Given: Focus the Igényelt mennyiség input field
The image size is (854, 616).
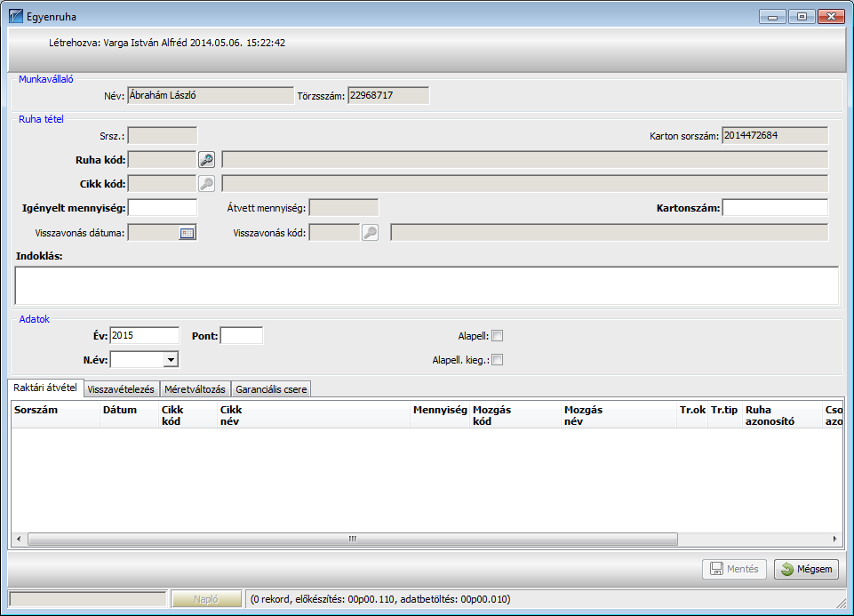Looking at the screenshot, I should [x=163, y=207].
